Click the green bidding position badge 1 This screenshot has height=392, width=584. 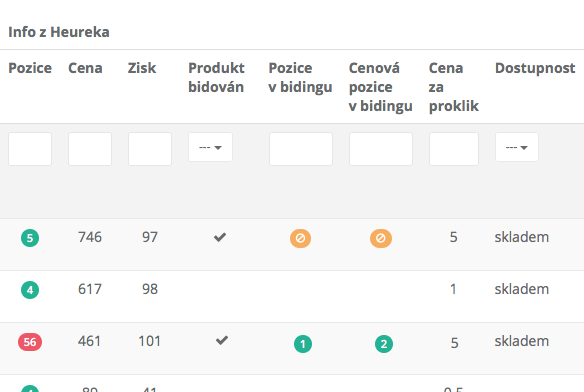point(303,344)
